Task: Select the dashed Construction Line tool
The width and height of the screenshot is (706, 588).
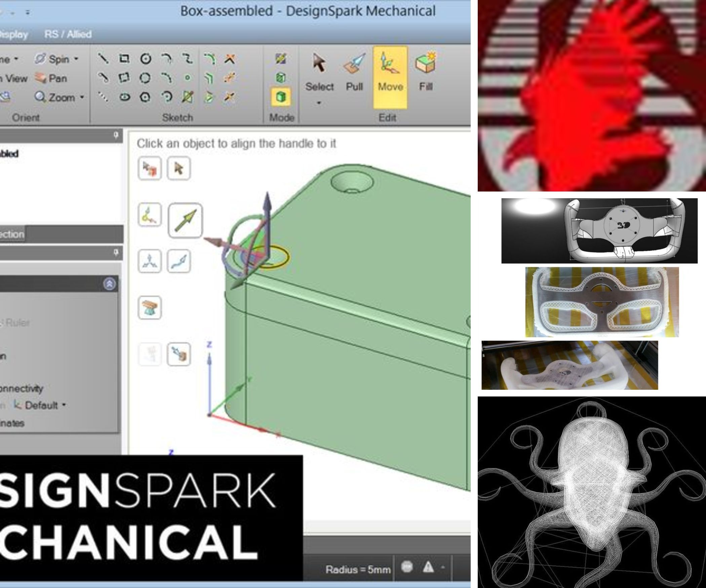Action: coord(103,97)
